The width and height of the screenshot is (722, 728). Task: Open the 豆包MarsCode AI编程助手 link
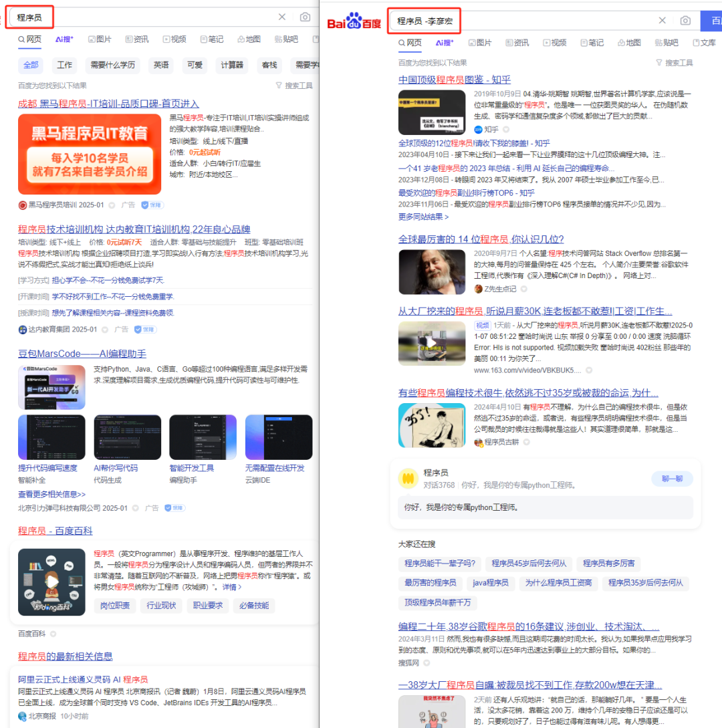[82, 354]
